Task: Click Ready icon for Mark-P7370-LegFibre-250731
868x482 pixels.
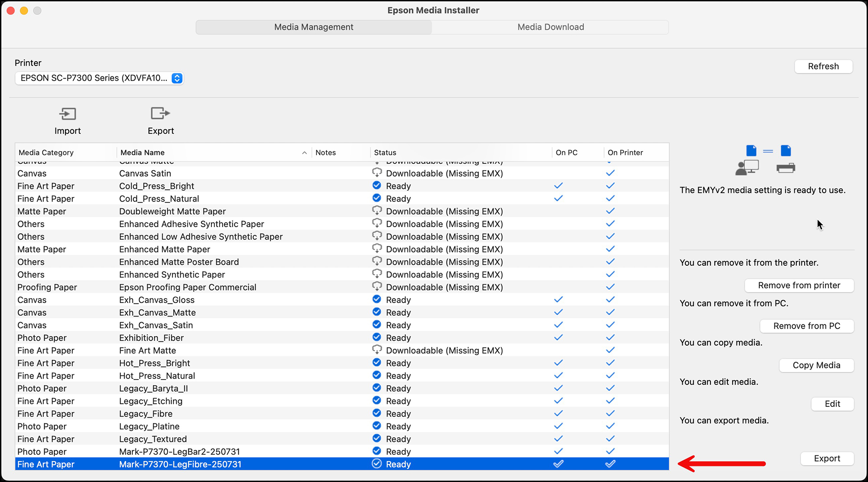Action: (377, 464)
